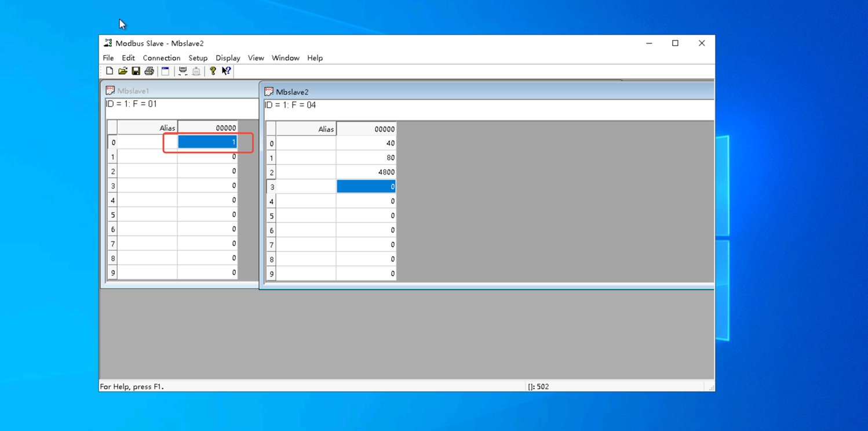Select value 80 in Mbslave2

tap(366, 158)
